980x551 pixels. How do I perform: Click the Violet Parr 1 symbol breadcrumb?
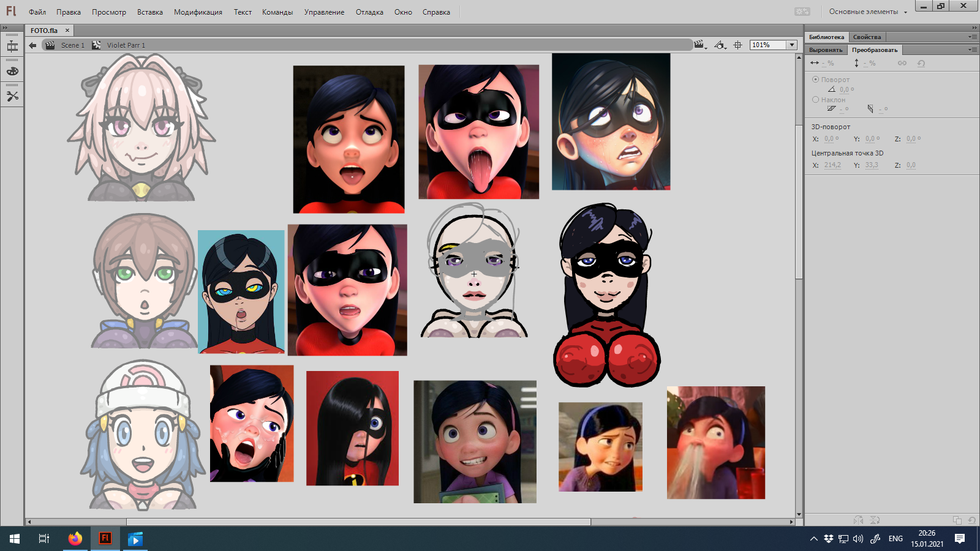[126, 45]
